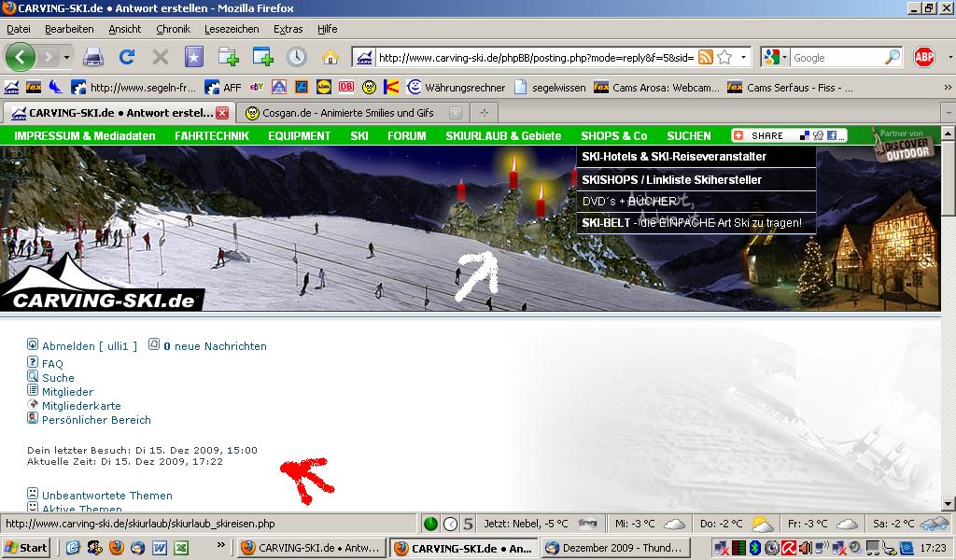Open the Chronik menu

point(173,29)
